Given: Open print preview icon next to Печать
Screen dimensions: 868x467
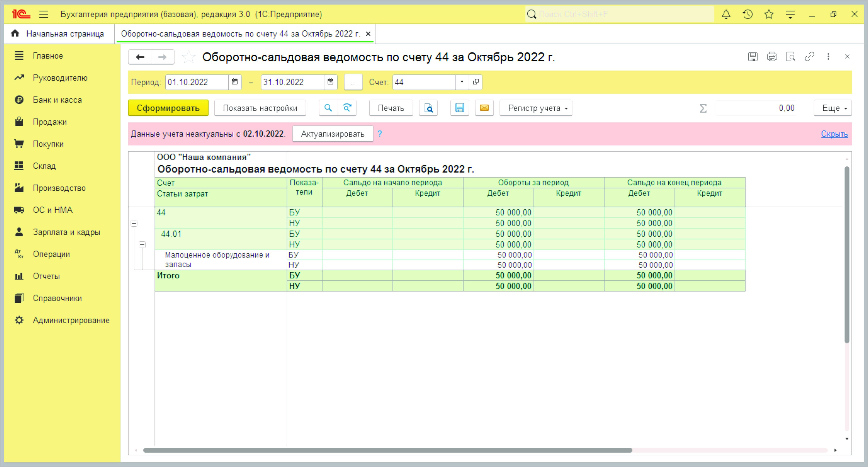Looking at the screenshot, I should (428, 108).
